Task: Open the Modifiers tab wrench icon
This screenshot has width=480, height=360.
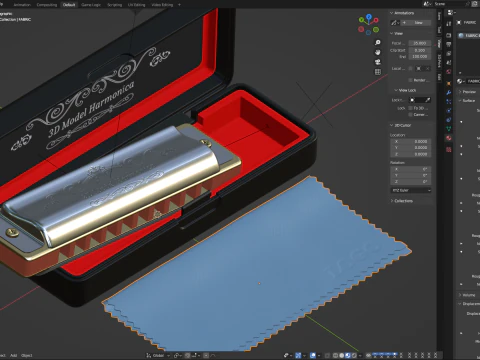Action: tap(449, 92)
